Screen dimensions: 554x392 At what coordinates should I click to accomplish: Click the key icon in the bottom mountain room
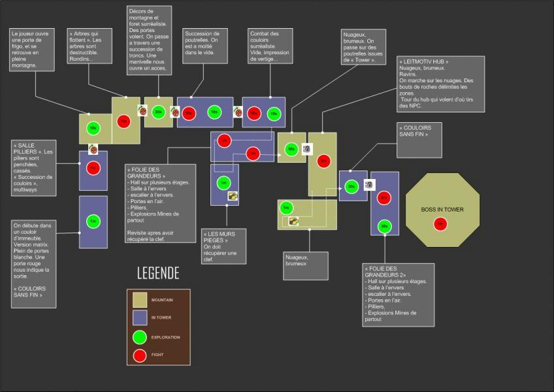click(293, 221)
